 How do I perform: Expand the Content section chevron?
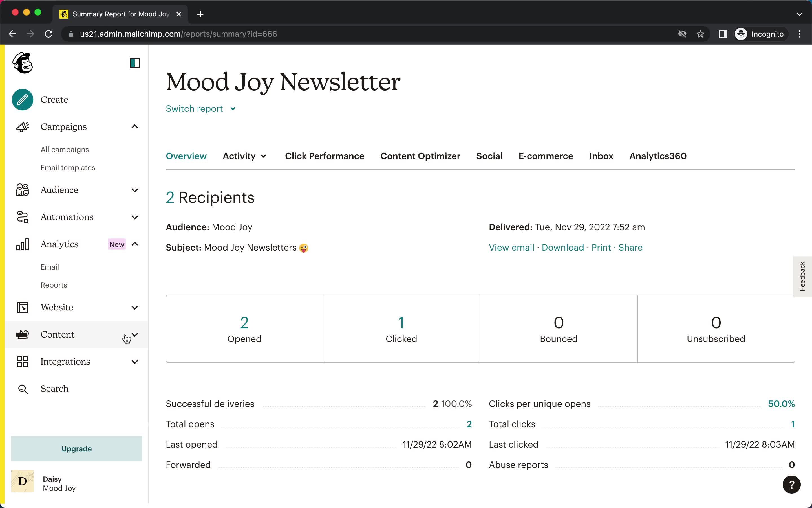(134, 335)
